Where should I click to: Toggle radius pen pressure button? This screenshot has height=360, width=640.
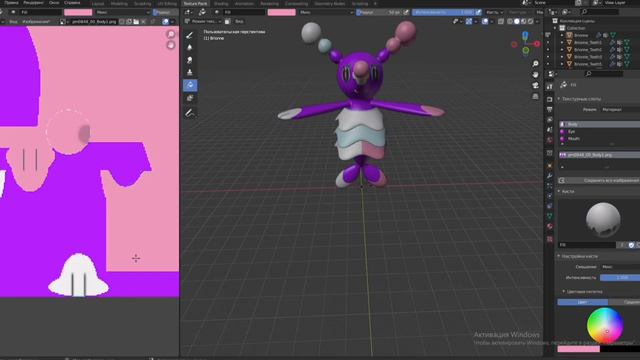coord(406,12)
